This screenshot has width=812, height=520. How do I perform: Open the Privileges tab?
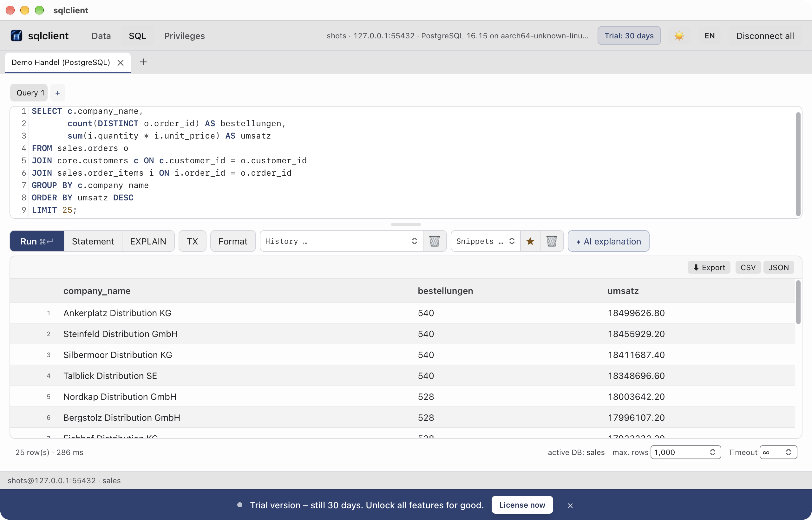pyautogui.click(x=184, y=36)
